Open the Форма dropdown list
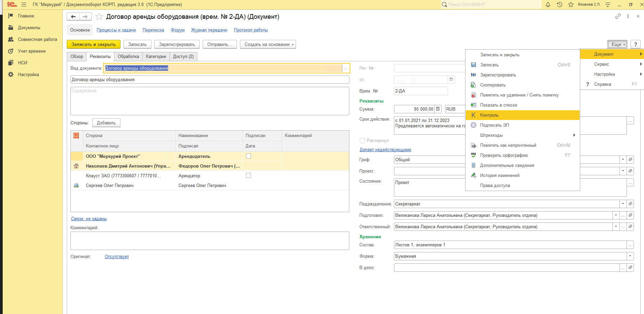Viewport: 644px width, 314px height. click(x=630, y=256)
